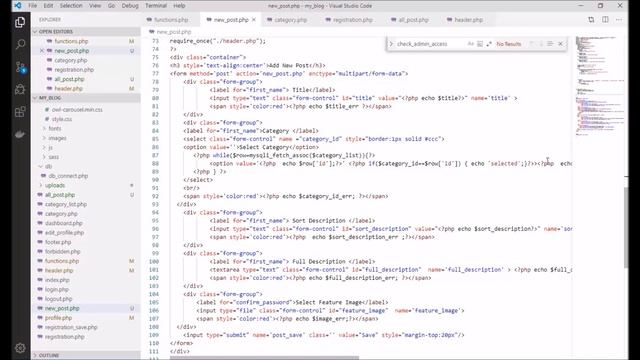Image resolution: width=640 pixels, height=360 pixels.
Task: Expand the replace field toggle arrow
Action: 391,44
